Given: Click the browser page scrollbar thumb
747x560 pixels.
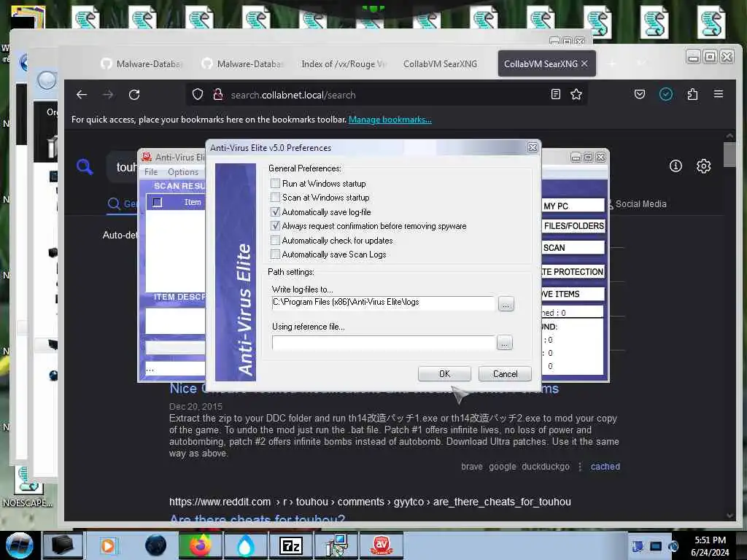Looking at the screenshot, I should click(729, 155).
